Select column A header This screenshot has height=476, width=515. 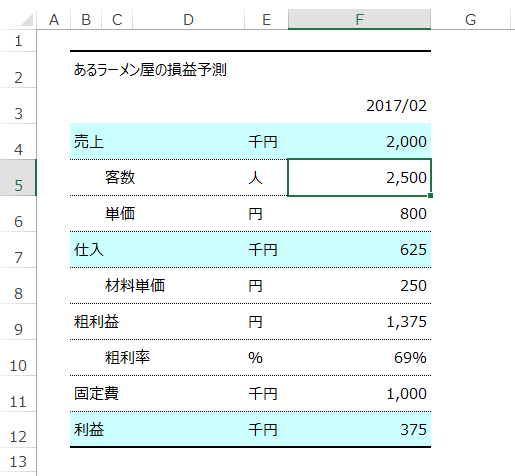click(54, 19)
